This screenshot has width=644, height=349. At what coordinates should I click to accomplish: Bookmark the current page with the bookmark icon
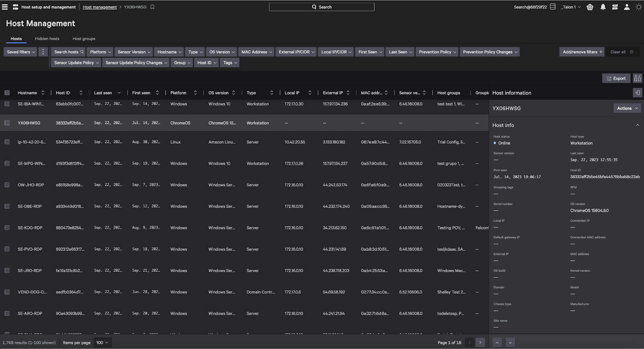click(152, 7)
